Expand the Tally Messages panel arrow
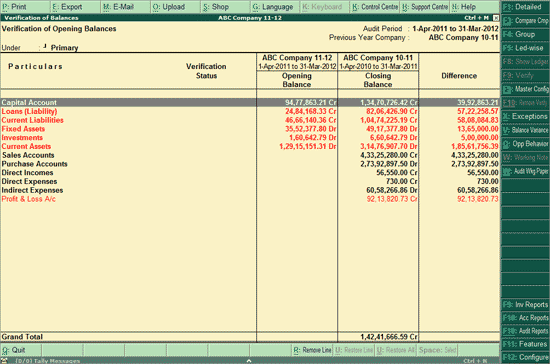 pyautogui.click(x=249, y=360)
